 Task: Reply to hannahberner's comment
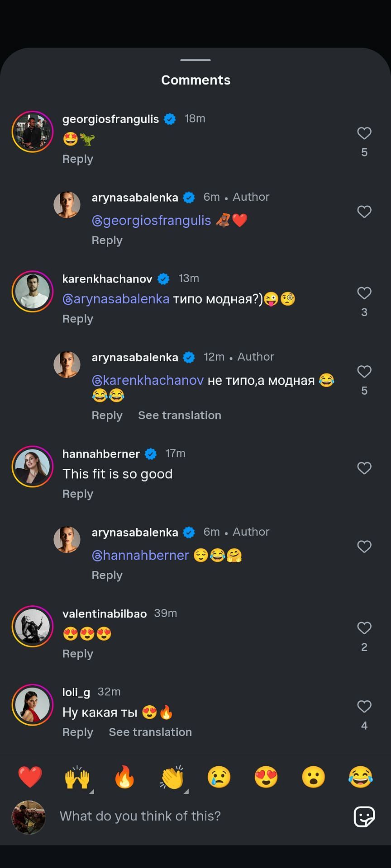(78, 494)
